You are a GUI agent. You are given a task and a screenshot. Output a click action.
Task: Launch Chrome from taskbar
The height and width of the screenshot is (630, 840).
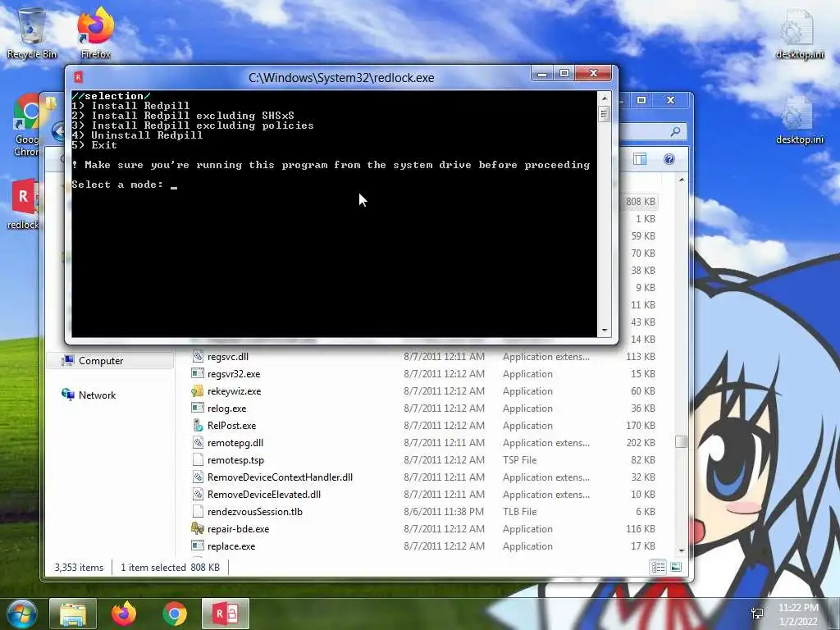click(175, 614)
